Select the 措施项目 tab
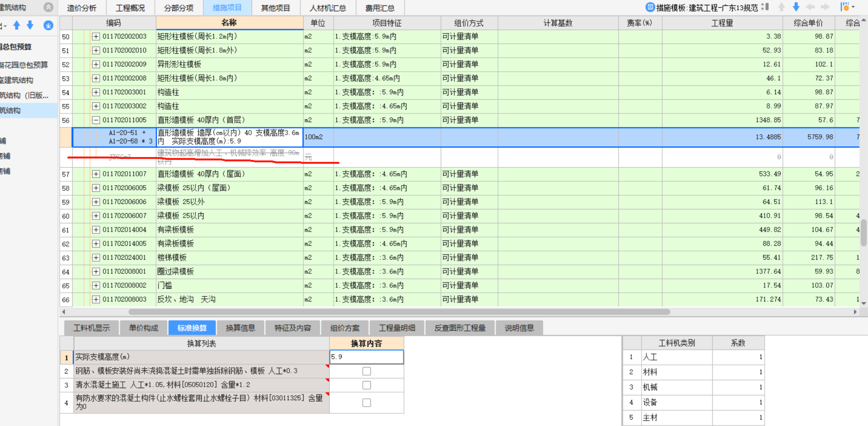Screen dimensions: 868x426 [x=227, y=8]
